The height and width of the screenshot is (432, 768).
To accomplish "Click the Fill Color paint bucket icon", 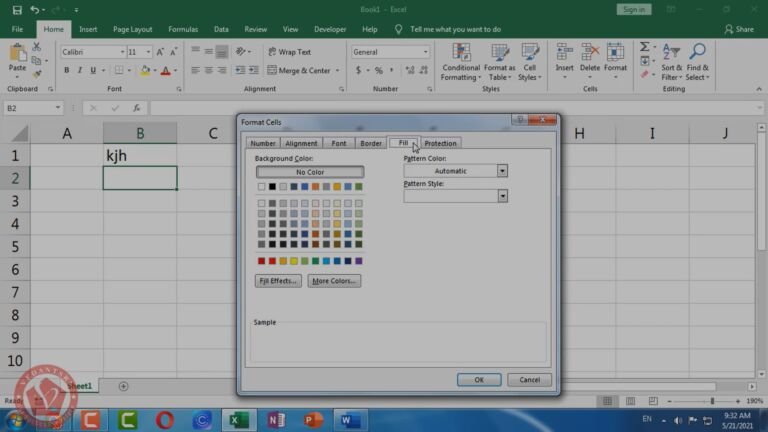I will point(145,71).
